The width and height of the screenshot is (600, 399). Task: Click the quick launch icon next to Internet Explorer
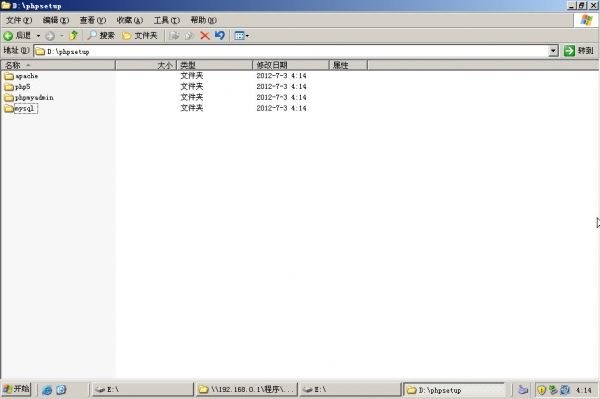tap(61, 390)
